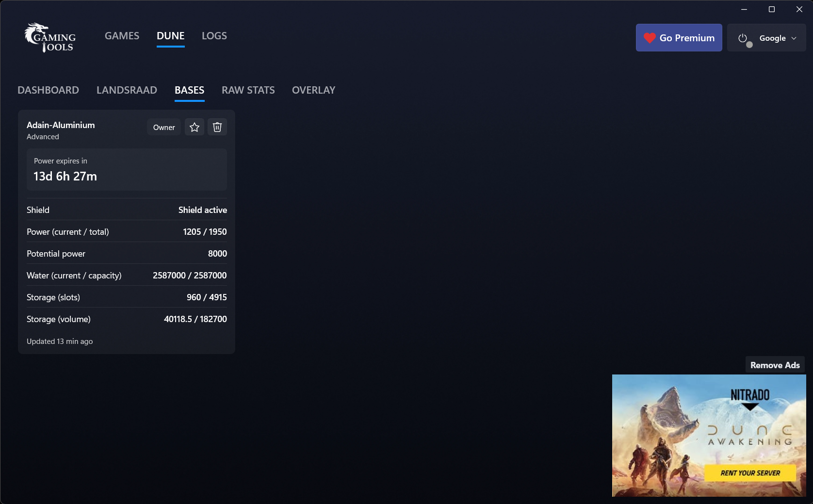The height and width of the screenshot is (504, 813).
Task: Click the Owner badge button
Action: [164, 127]
